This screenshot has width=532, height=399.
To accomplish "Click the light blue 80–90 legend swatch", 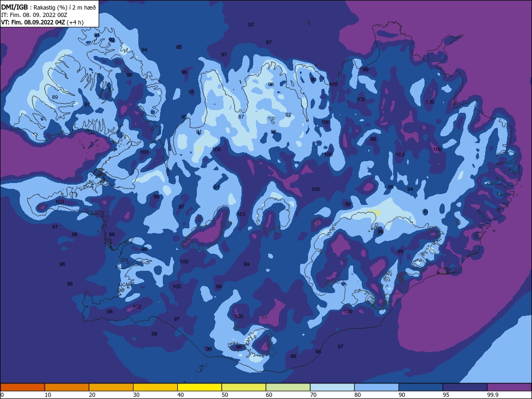I will tap(377, 387).
